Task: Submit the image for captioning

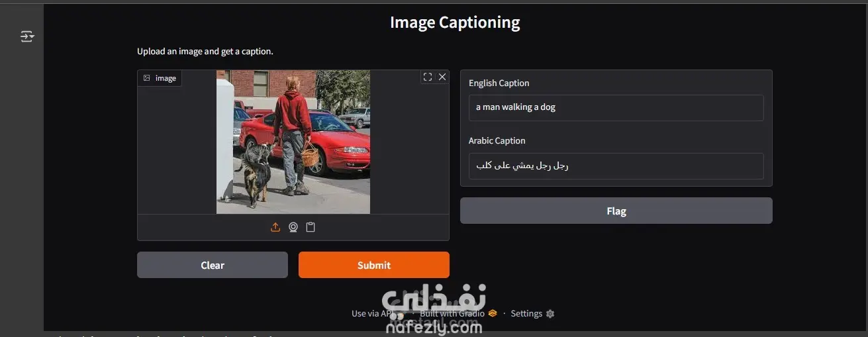Action: [374, 265]
